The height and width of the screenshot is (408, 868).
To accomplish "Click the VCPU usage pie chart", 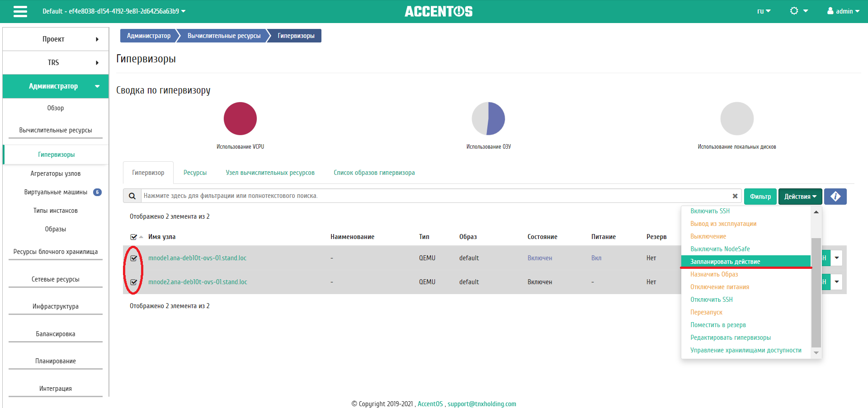I will tap(240, 119).
